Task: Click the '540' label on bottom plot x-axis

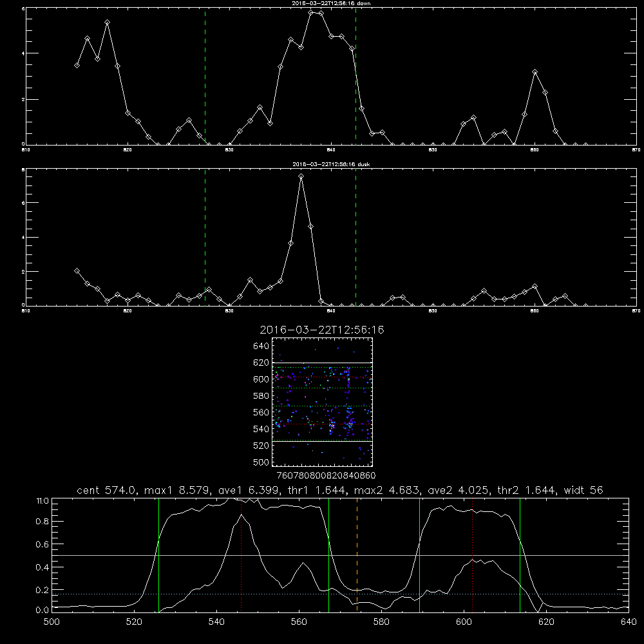Action: 216,622
